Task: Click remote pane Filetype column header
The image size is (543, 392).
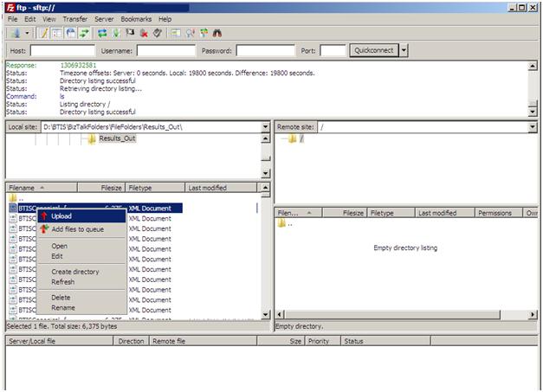Action: (391, 213)
